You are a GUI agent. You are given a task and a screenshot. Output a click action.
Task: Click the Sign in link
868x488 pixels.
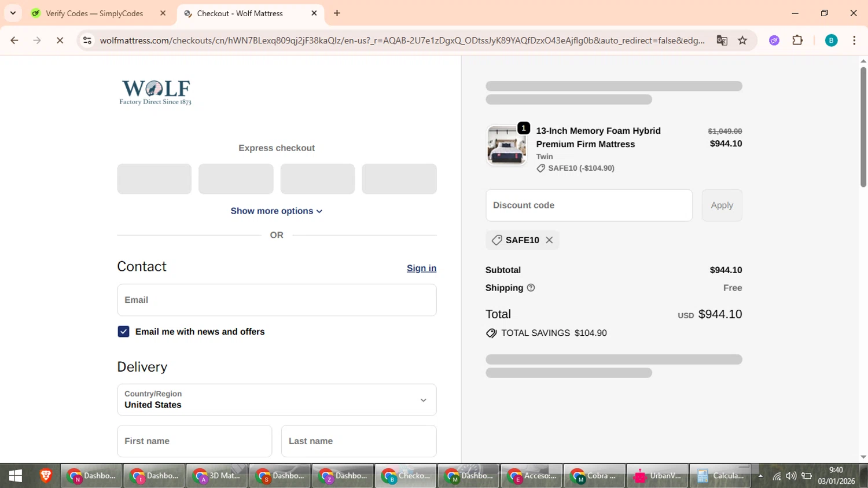421,268
